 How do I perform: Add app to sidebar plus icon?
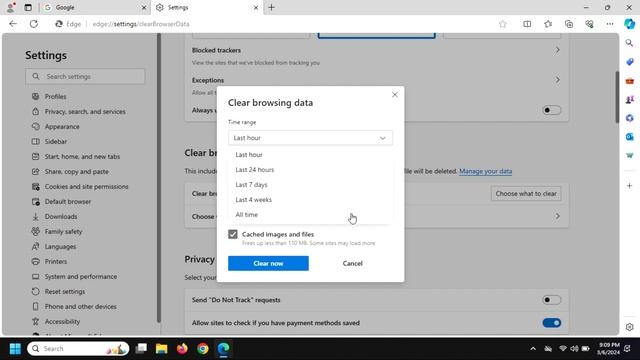(x=629, y=186)
